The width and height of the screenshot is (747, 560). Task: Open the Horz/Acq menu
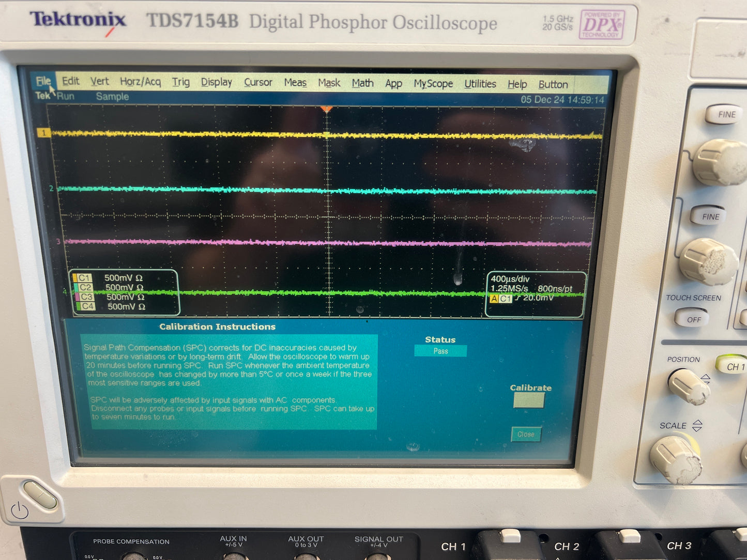click(140, 82)
